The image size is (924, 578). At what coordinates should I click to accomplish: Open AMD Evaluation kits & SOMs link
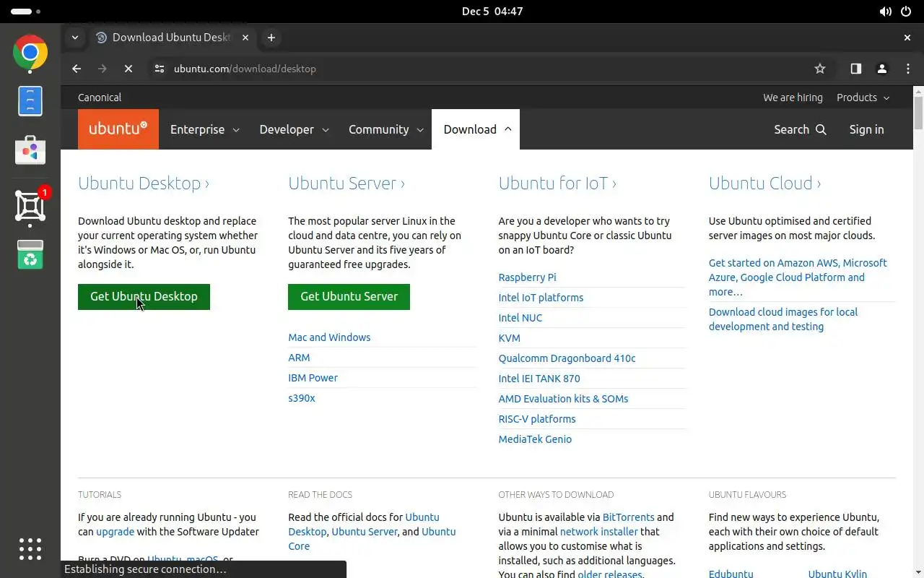(563, 399)
